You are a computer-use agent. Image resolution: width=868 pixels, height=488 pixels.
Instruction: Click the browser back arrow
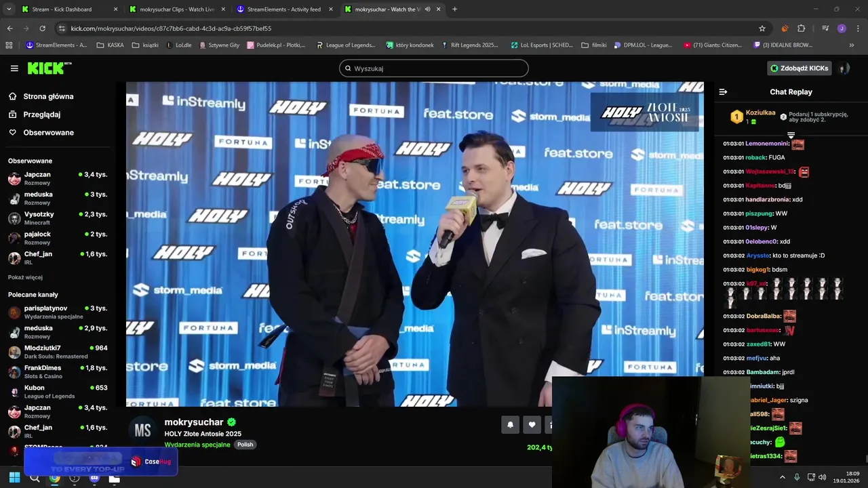tap(9, 28)
